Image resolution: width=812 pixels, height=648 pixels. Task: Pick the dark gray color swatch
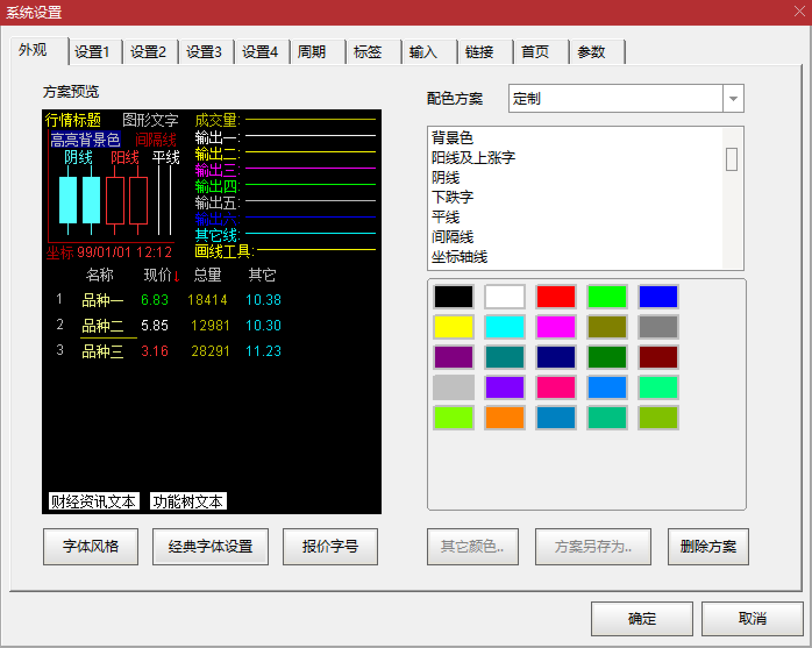[658, 327]
